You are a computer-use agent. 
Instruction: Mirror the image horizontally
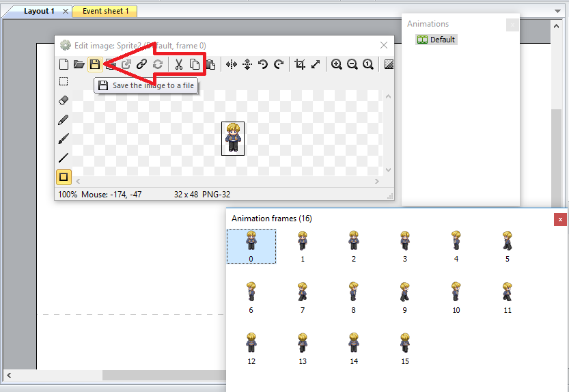point(231,65)
